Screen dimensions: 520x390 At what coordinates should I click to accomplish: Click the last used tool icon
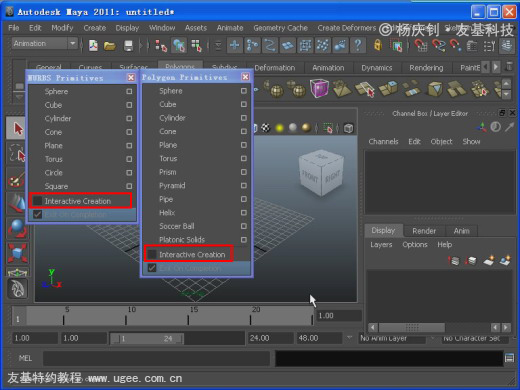coord(17,288)
